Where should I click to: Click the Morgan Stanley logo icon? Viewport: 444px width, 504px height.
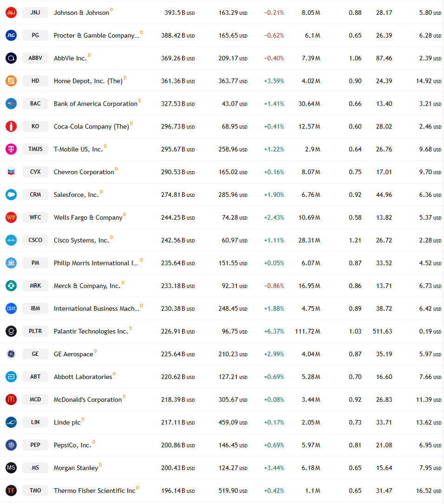11,468
